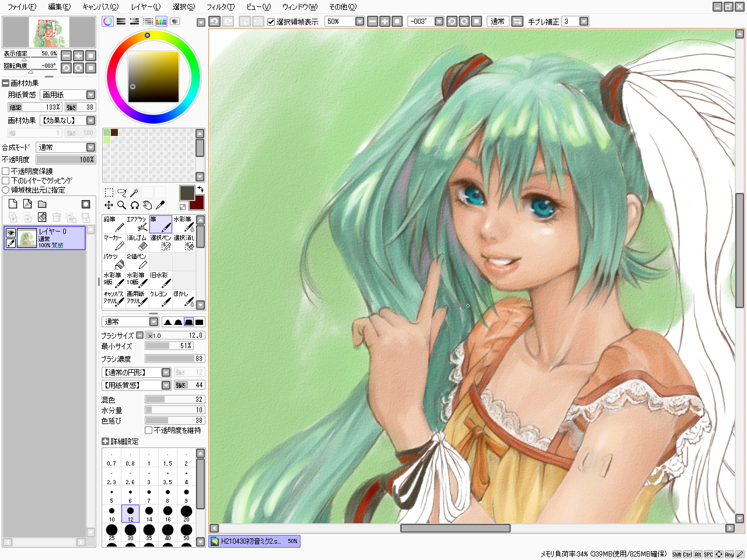Click the undo arrow in the top toolbar
Image resolution: width=747 pixels, height=560 pixels.
click(x=214, y=21)
